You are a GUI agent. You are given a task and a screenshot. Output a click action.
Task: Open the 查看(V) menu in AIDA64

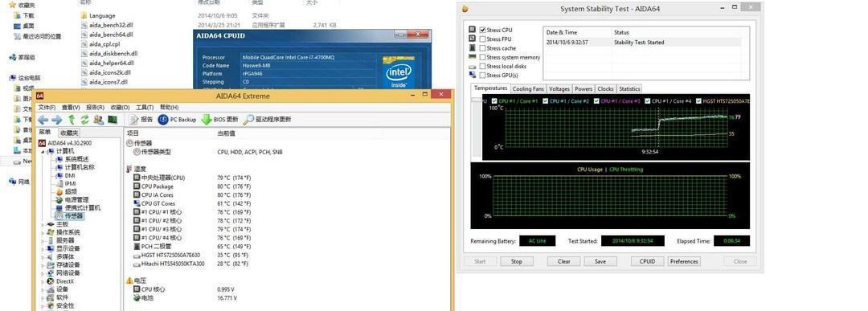coord(71,108)
